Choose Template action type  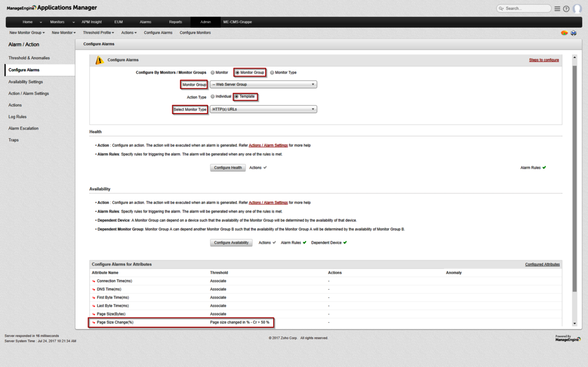(236, 96)
